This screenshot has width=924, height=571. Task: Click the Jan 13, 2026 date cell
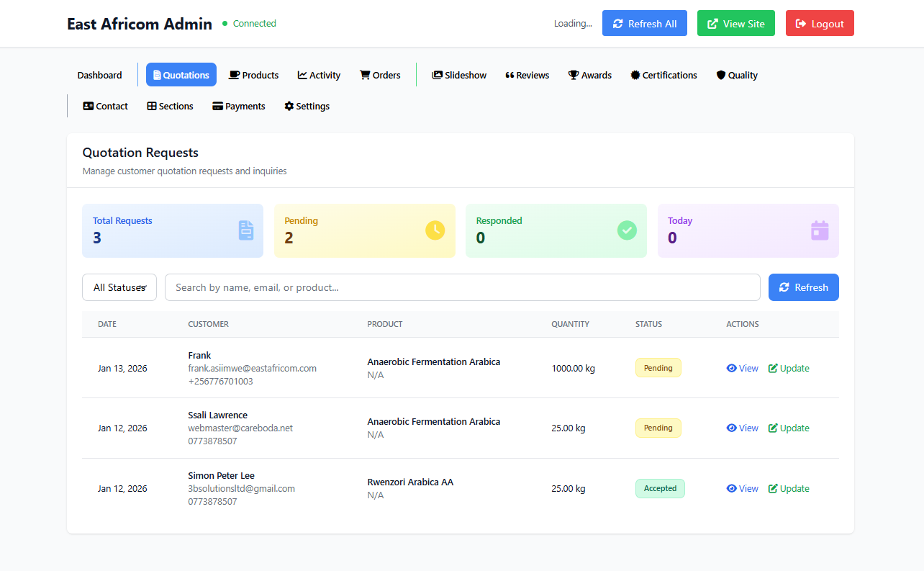[122, 368]
